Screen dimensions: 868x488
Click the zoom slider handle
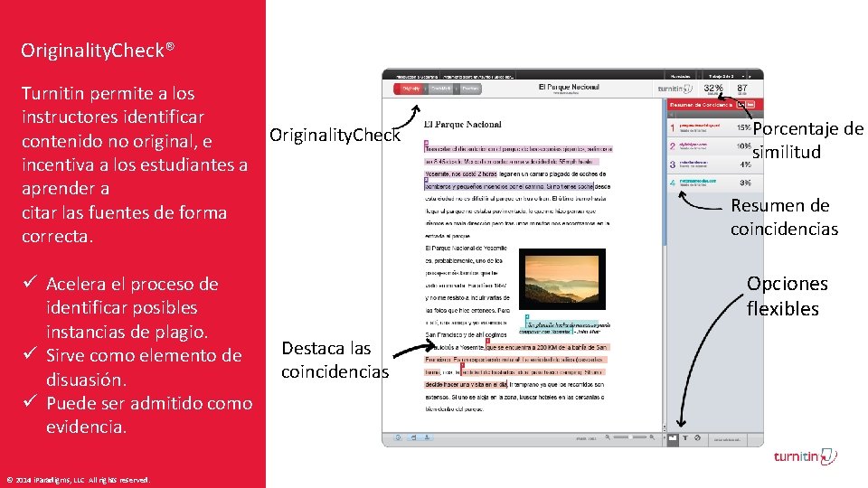pos(630,437)
